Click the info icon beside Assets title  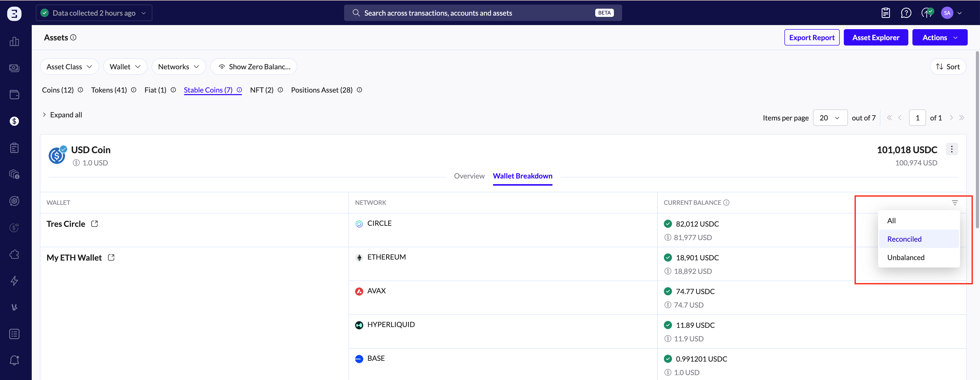click(73, 37)
